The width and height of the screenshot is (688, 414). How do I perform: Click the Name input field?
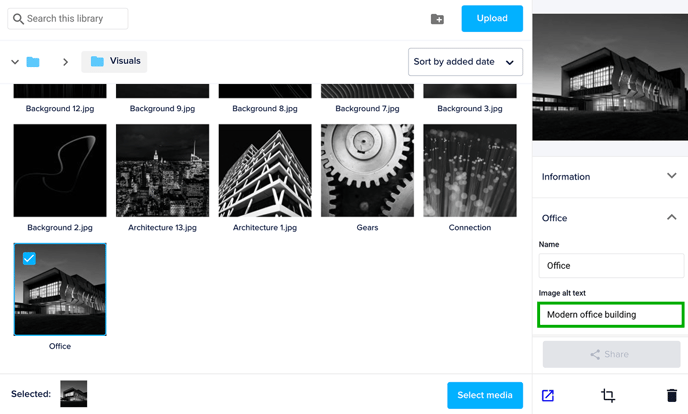point(610,266)
